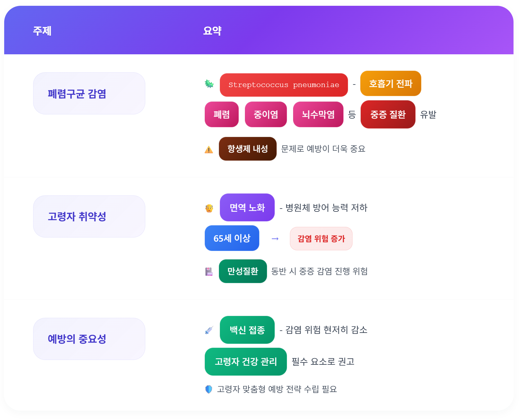Click the blue 65세 이상 tag
This screenshot has width=520, height=420.
tap(232, 238)
